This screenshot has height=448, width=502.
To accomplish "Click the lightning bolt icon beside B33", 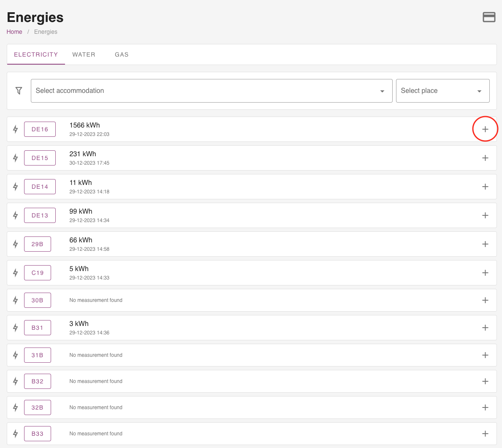I will click(x=15, y=434).
